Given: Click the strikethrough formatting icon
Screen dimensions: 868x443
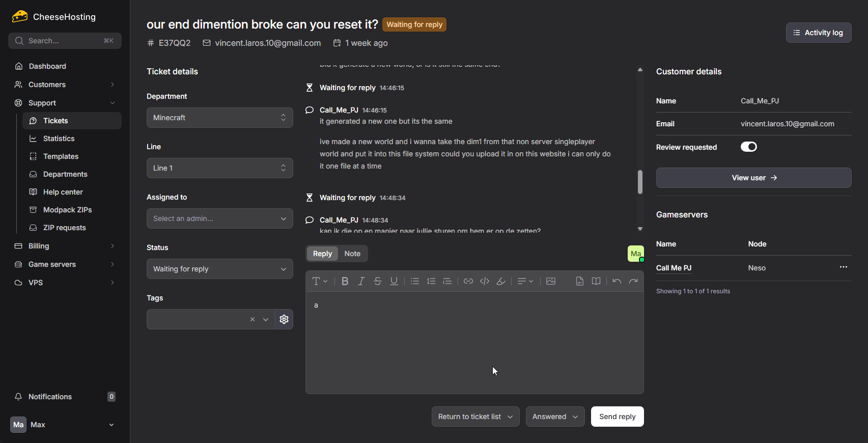Looking at the screenshot, I should click(x=377, y=281).
